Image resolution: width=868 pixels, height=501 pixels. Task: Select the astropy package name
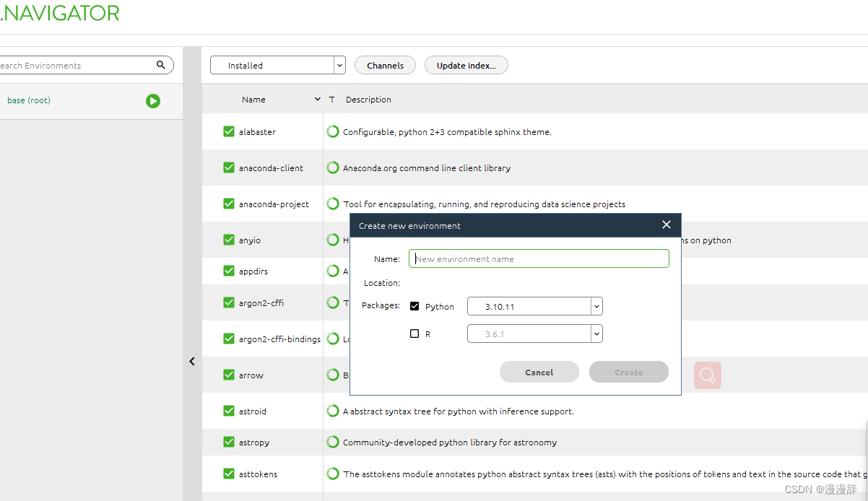click(x=254, y=443)
